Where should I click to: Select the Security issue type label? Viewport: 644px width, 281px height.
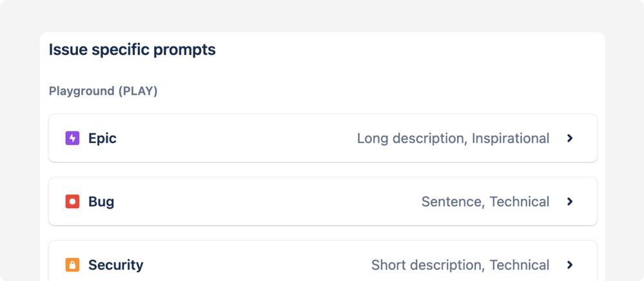point(116,265)
